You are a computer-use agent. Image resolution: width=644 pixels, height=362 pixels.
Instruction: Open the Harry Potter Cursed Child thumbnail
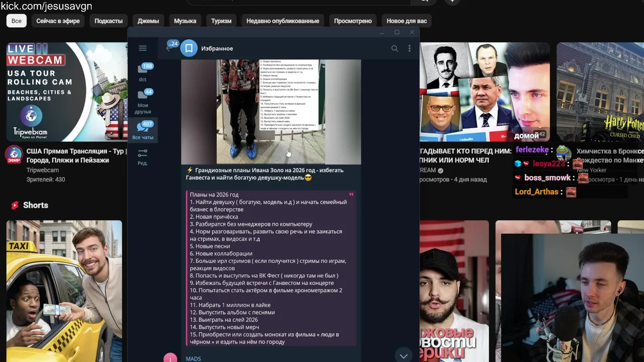click(x=600, y=92)
